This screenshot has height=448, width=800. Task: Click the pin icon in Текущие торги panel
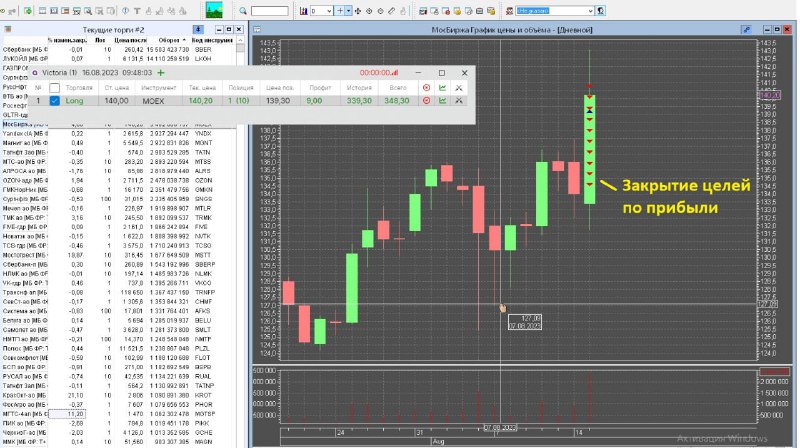[x=196, y=32]
